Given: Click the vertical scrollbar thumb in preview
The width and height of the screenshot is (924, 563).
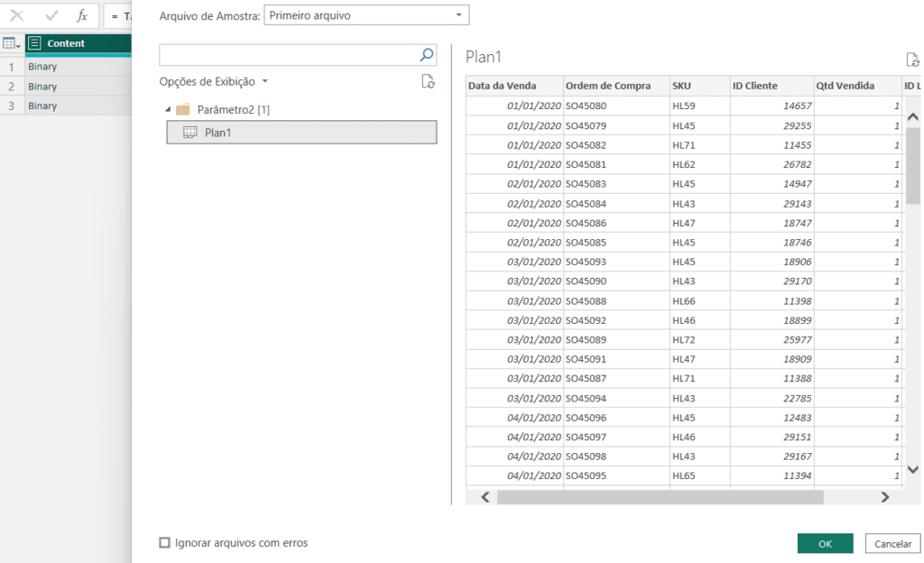Looking at the screenshot, I should point(913,165).
